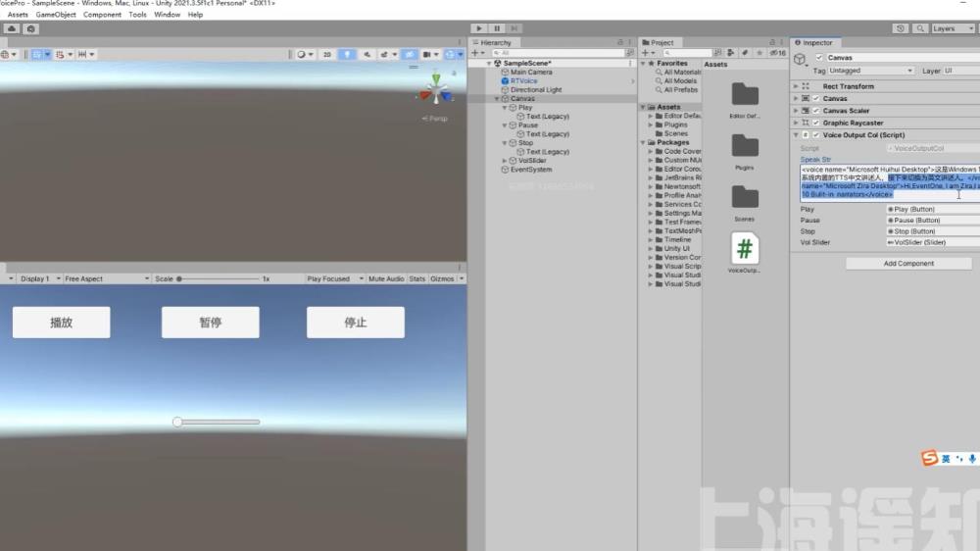
Task: Toggle 2D view mode in Scene
Action: pyautogui.click(x=327, y=54)
